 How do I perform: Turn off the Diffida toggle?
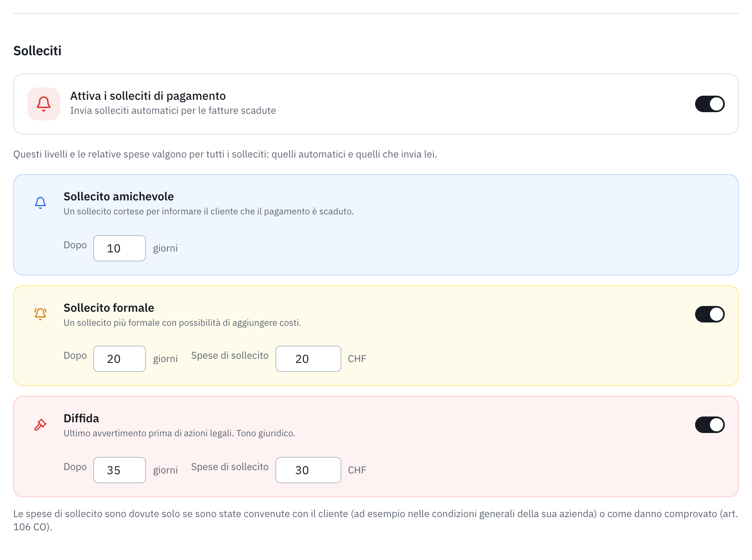pyautogui.click(x=710, y=425)
